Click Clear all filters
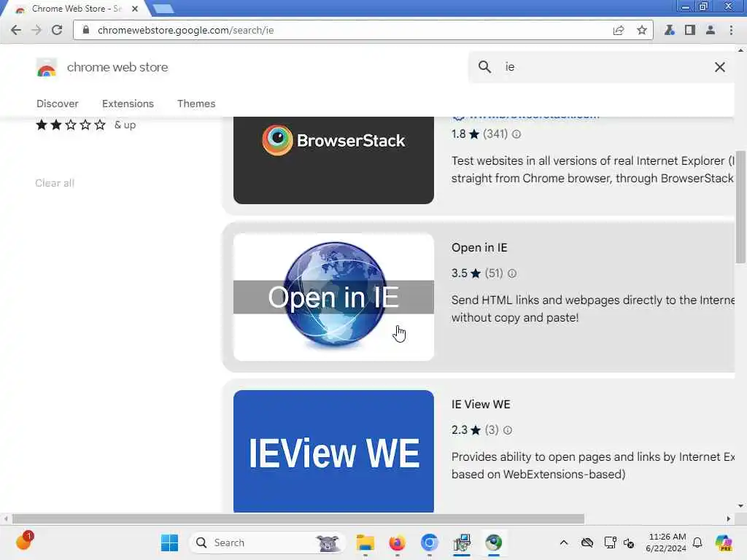The image size is (747, 560). (x=55, y=183)
